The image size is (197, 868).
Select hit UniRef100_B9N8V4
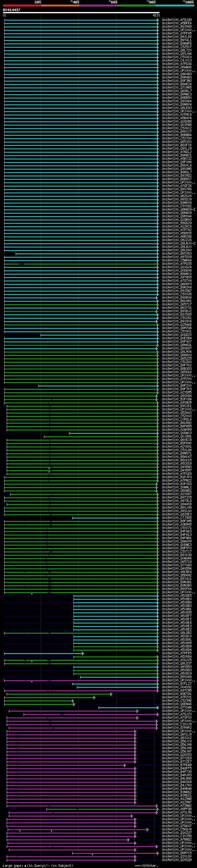[177, 104]
